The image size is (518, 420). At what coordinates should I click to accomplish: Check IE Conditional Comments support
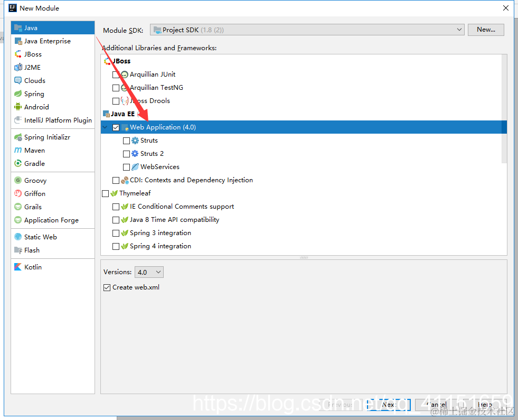pyautogui.click(x=116, y=207)
